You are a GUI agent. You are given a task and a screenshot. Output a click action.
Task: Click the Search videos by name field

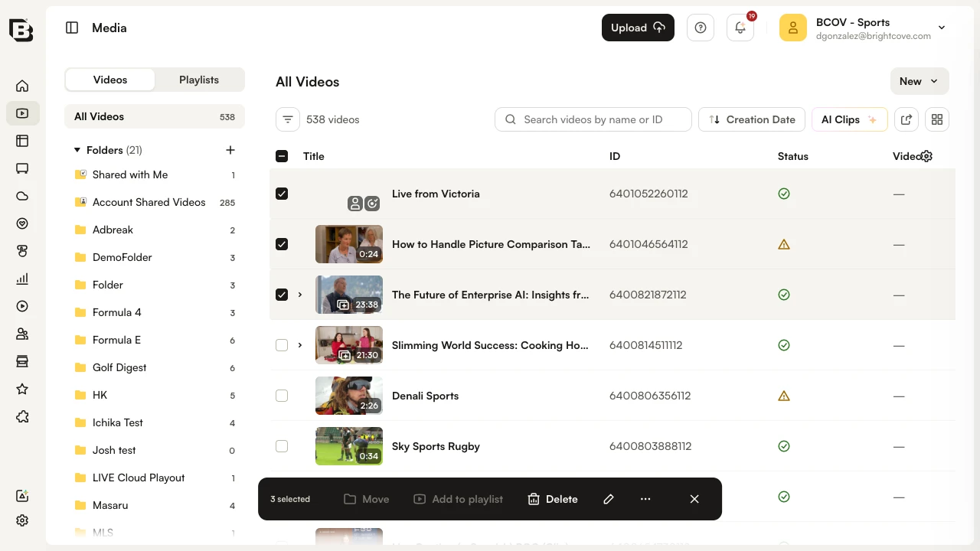[x=593, y=119]
